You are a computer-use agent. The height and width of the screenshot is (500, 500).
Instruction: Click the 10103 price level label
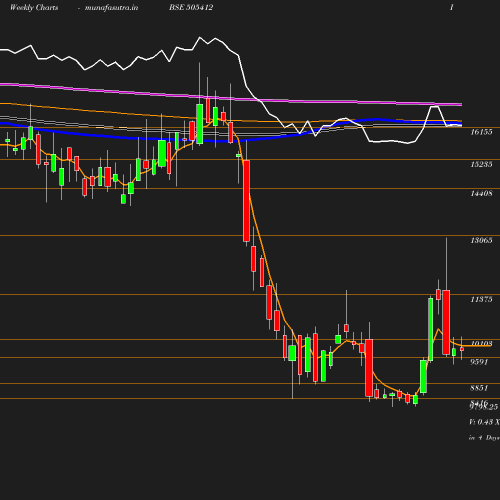pyautogui.click(x=481, y=343)
